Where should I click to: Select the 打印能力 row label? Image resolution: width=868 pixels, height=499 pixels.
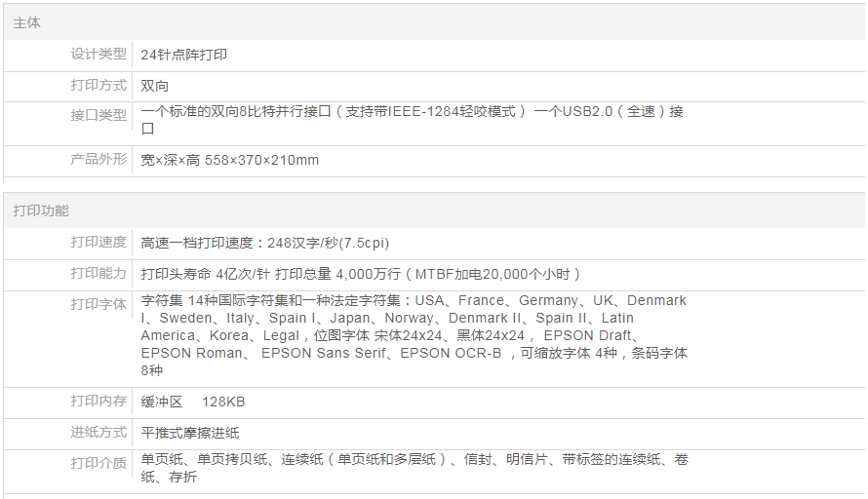99,273
